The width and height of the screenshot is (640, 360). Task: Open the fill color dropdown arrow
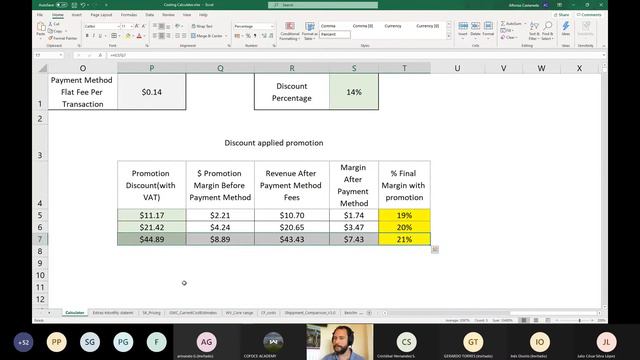pyautogui.click(x=133, y=36)
